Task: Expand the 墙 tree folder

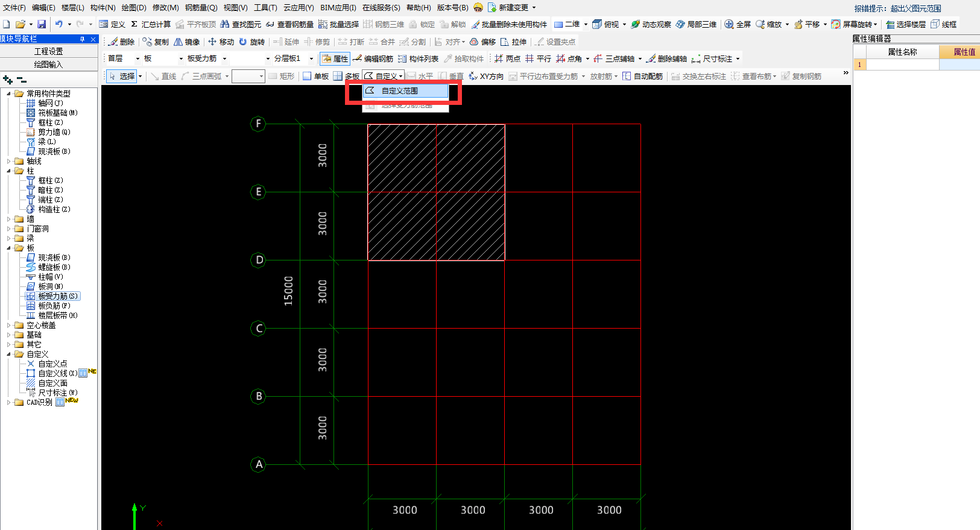Action: coord(9,219)
